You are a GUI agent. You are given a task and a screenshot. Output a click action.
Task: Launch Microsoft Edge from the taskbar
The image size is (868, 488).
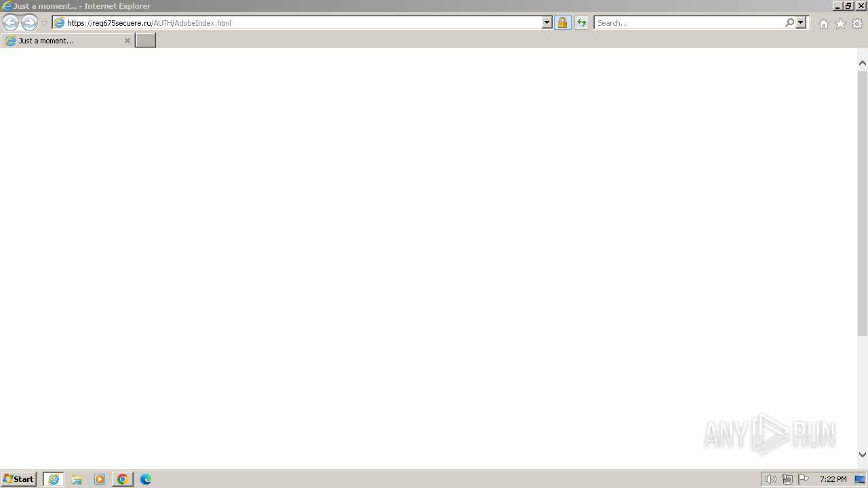click(x=146, y=479)
